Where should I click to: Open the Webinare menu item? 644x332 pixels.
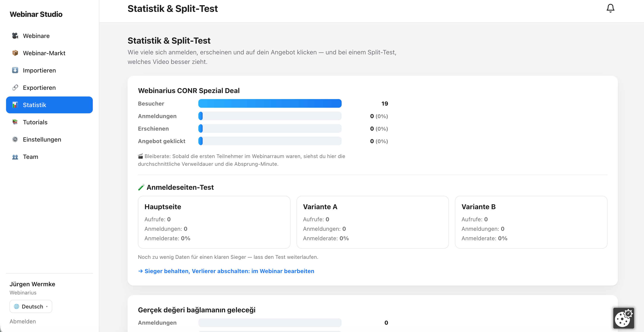(x=49, y=36)
